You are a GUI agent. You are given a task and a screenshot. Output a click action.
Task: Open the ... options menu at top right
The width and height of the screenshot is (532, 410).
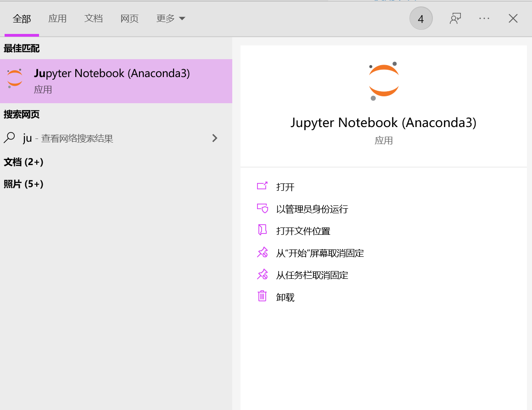484,18
